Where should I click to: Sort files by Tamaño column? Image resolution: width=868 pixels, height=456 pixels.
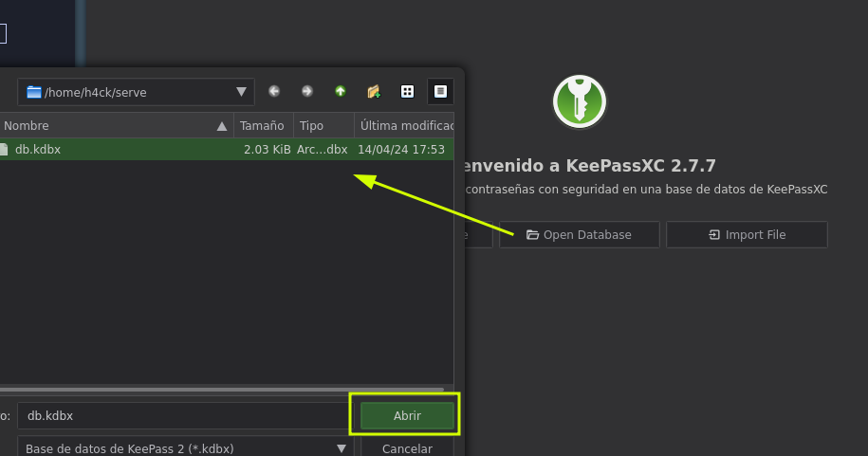point(262,126)
